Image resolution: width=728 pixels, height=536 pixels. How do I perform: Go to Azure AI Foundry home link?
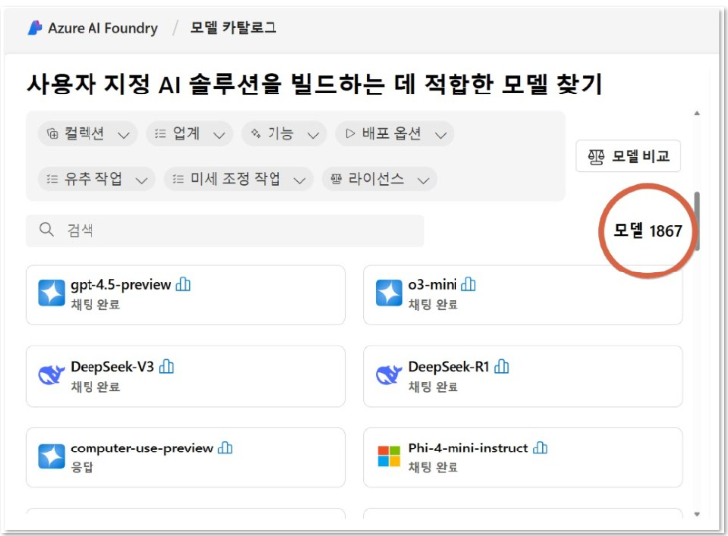click(x=103, y=28)
